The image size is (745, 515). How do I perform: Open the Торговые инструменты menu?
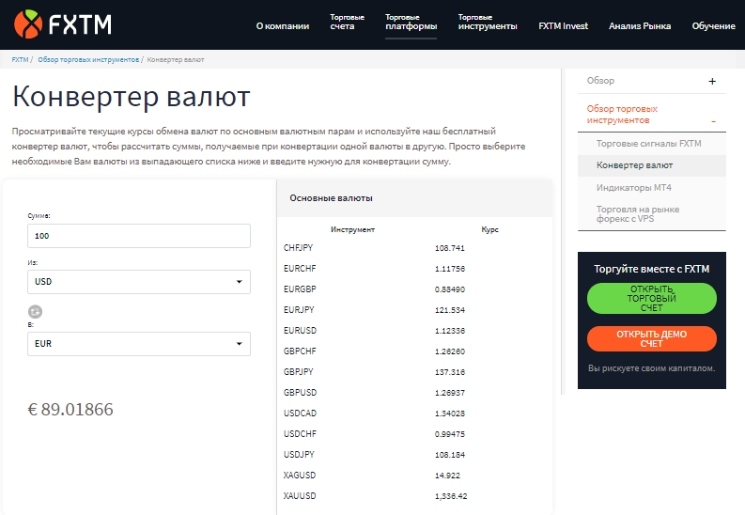click(487, 22)
